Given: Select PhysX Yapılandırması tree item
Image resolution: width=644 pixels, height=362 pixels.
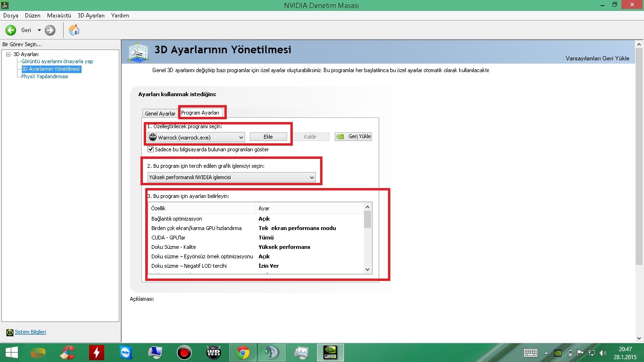Looking at the screenshot, I should point(45,76).
